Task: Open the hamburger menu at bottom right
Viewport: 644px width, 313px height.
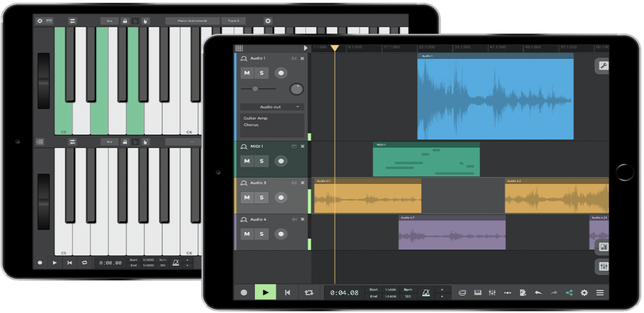Action: point(600,292)
